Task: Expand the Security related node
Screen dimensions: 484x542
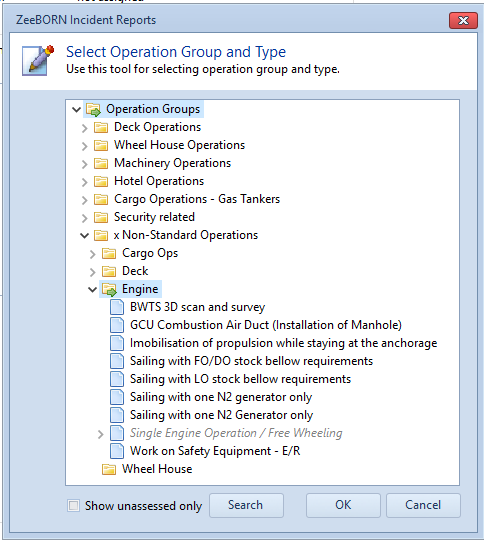Action: pos(84,218)
